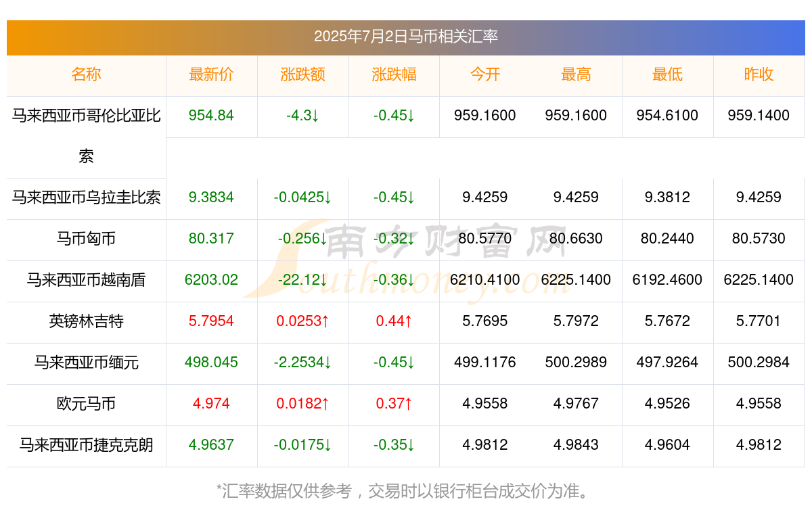Viewport: 812px width, 512px height.
Task: Click the open value 80.5770
Action: [485, 239]
